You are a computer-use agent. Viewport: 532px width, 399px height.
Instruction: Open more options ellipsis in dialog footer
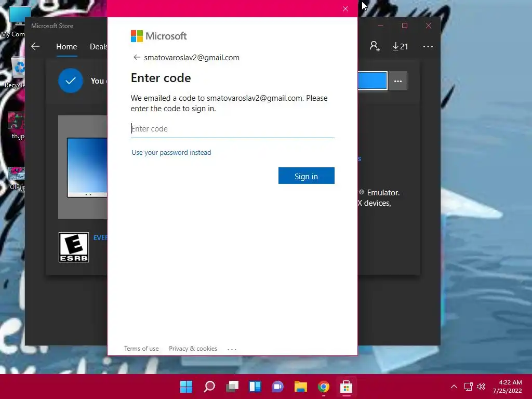tap(232, 349)
